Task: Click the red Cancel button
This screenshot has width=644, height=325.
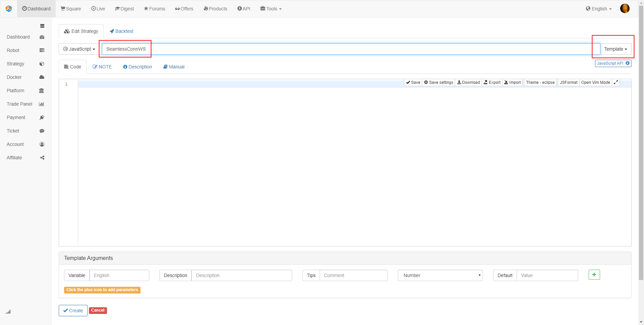Action: click(98, 310)
